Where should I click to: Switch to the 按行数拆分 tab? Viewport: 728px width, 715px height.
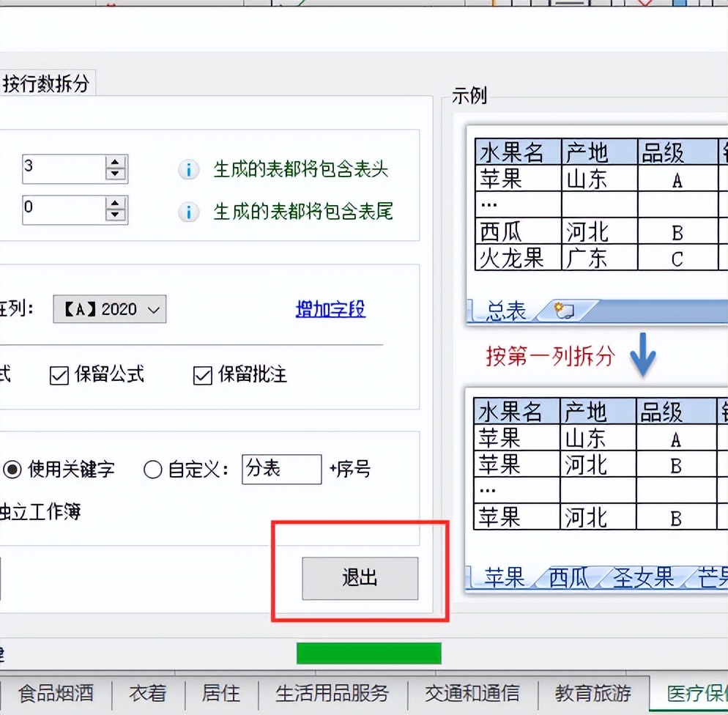(46, 82)
